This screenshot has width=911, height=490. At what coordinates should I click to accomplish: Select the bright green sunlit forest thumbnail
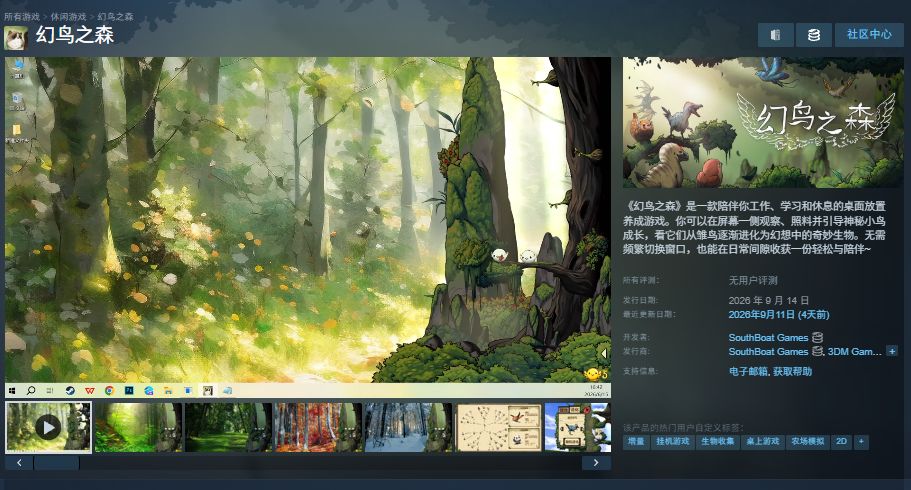point(138,427)
